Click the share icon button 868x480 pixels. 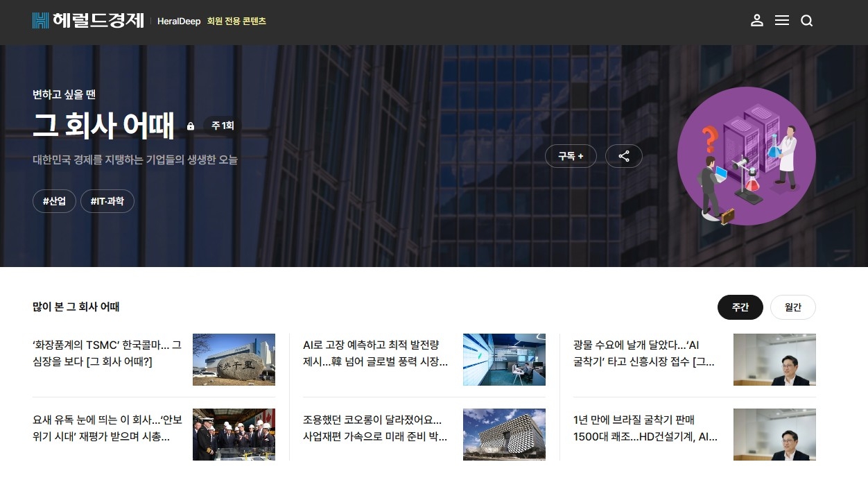coord(624,156)
